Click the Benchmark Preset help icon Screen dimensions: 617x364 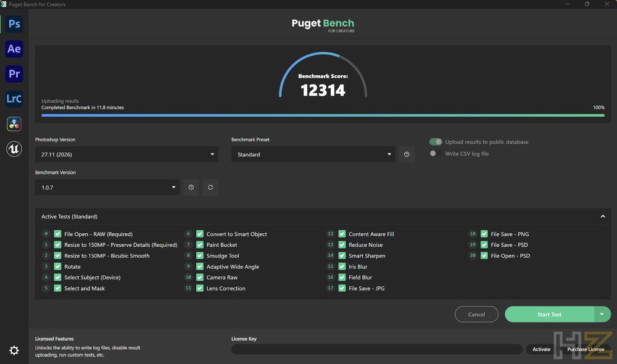coord(407,154)
